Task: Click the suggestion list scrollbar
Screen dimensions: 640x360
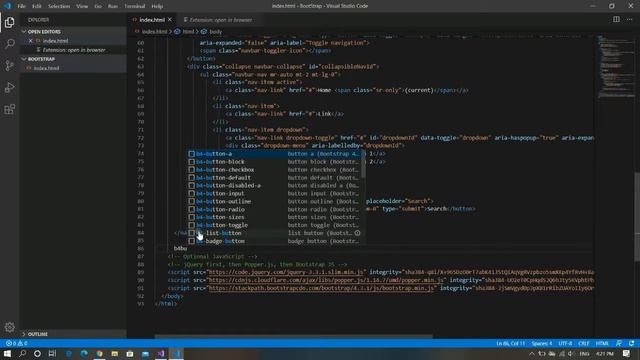Action: [x=363, y=164]
